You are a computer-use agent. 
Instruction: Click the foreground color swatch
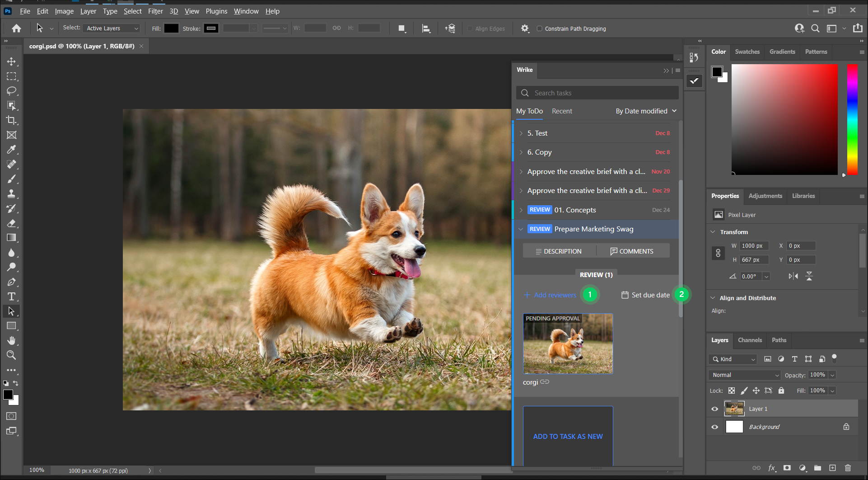[x=9, y=395]
